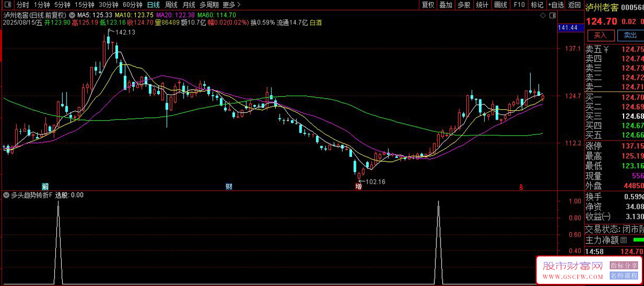Switch to 月线 monthly chart

(x=189, y=5)
